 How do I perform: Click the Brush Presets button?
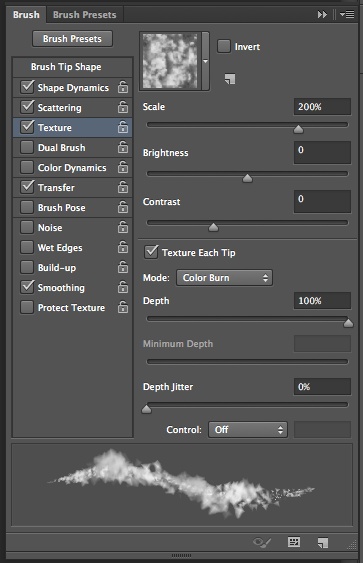[72, 39]
